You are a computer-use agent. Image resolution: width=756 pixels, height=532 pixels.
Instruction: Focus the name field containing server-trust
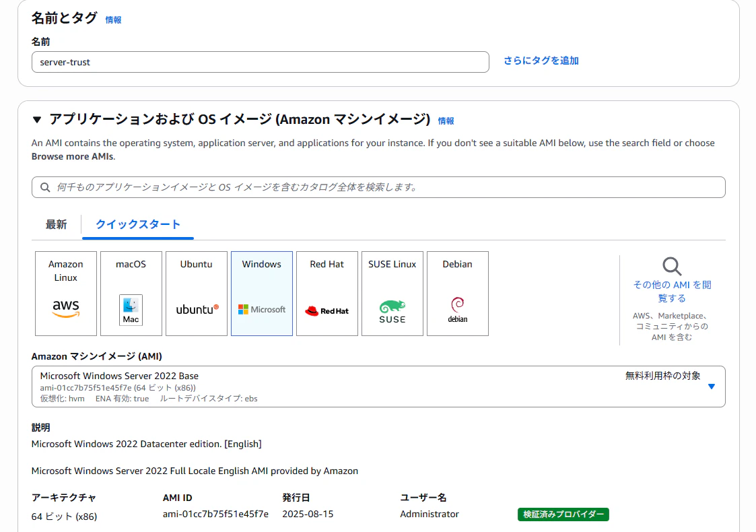click(261, 62)
